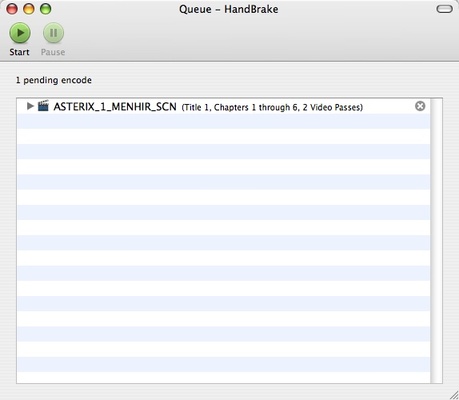Zoom the Queue window with green button
The width and height of the screenshot is (459, 400).
[x=46, y=9]
